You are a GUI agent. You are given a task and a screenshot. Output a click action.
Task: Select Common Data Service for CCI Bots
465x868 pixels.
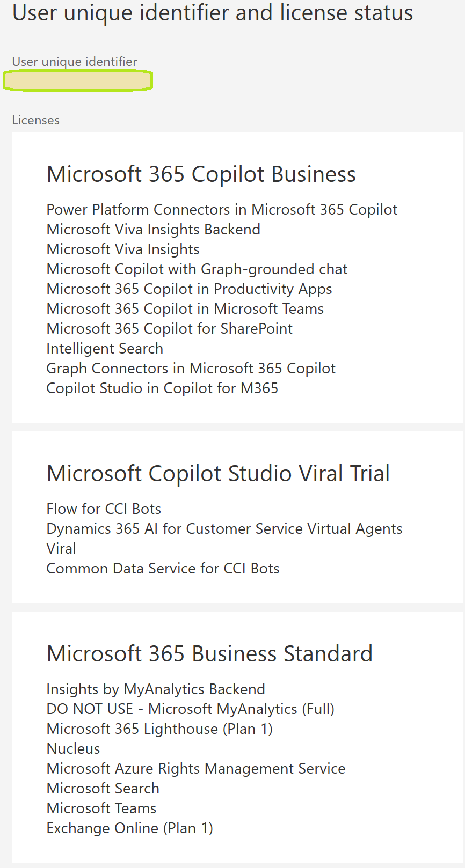click(x=163, y=568)
